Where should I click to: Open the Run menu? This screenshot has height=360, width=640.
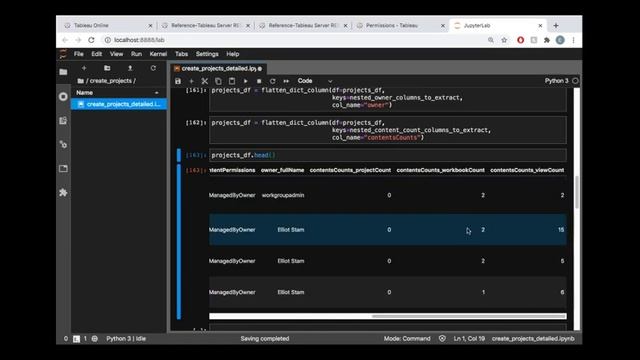pyautogui.click(x=136, y=54)
